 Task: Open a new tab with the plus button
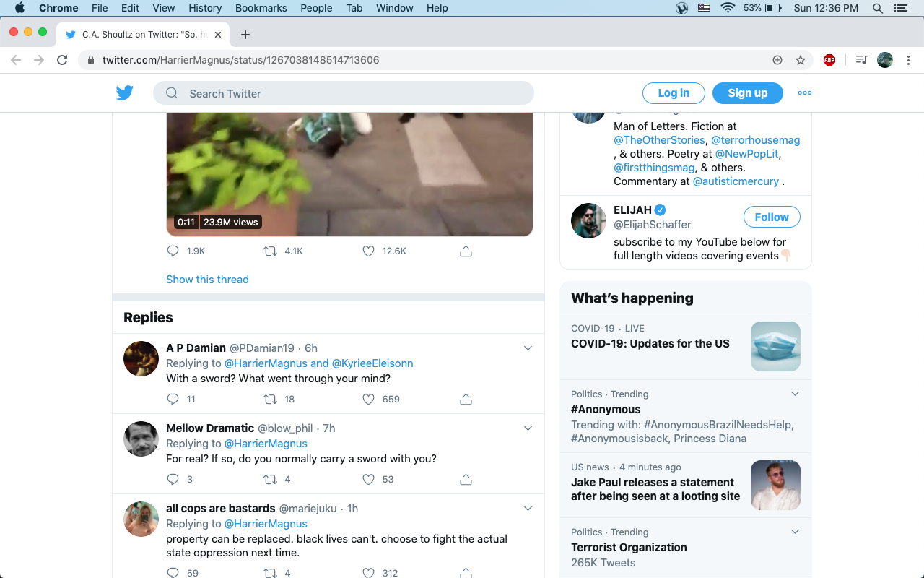(245, 35)
